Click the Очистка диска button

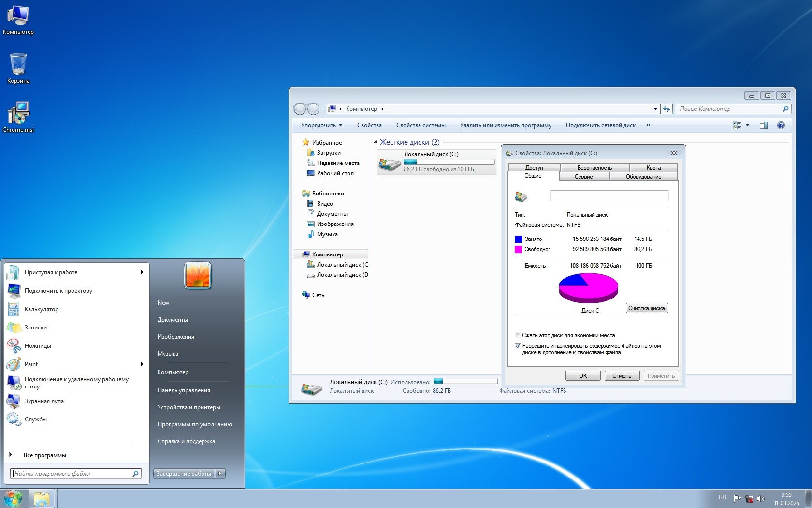[x=646, y=308]
